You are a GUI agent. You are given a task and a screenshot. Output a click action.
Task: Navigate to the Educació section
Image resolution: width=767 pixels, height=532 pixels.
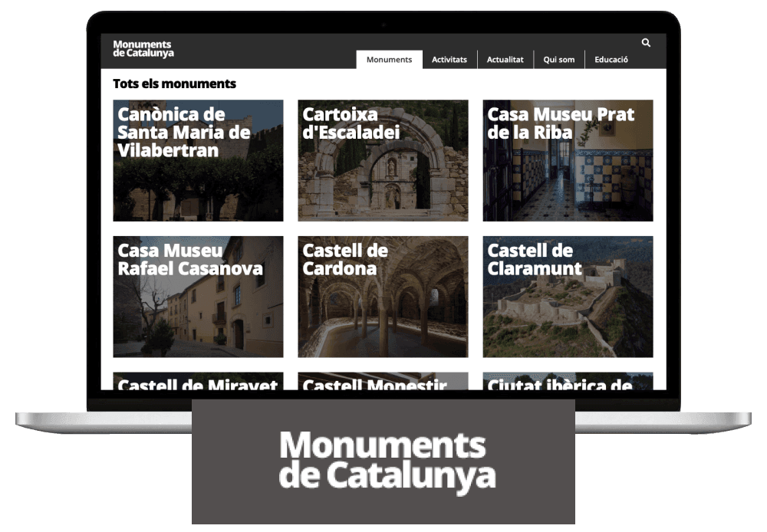(610, 59)
